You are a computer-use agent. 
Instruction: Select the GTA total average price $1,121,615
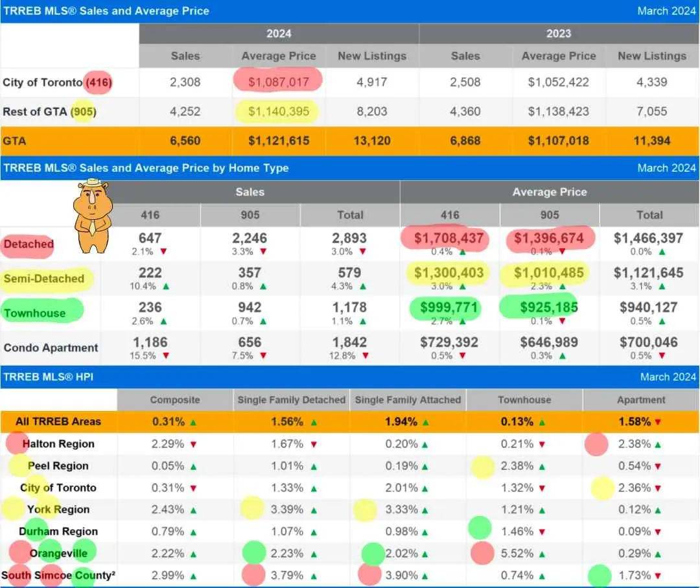(x=278, y=141)
